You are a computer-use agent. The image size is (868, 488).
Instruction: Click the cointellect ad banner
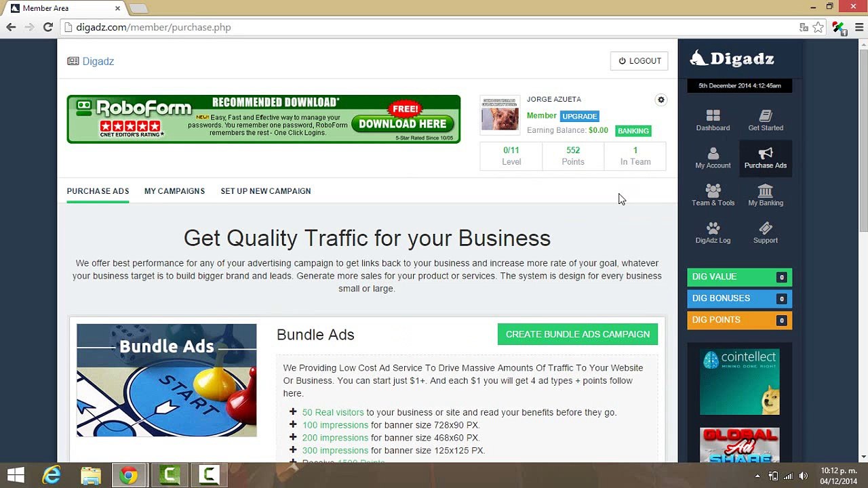tap(740, 382)
